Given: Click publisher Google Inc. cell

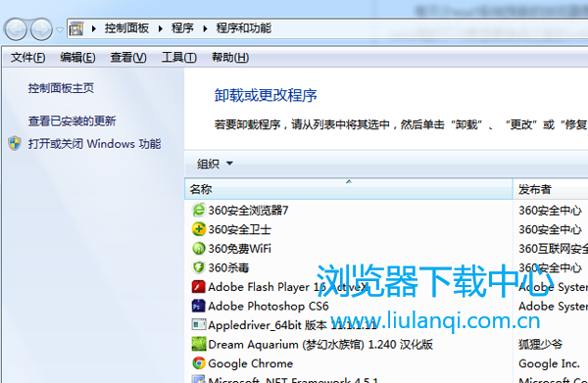Looking at the screenshot, I should click(x=549, y=363).
